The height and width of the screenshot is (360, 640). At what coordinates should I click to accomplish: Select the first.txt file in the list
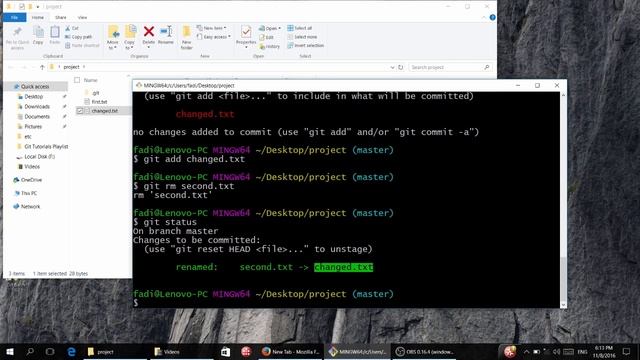click(99, 102)
